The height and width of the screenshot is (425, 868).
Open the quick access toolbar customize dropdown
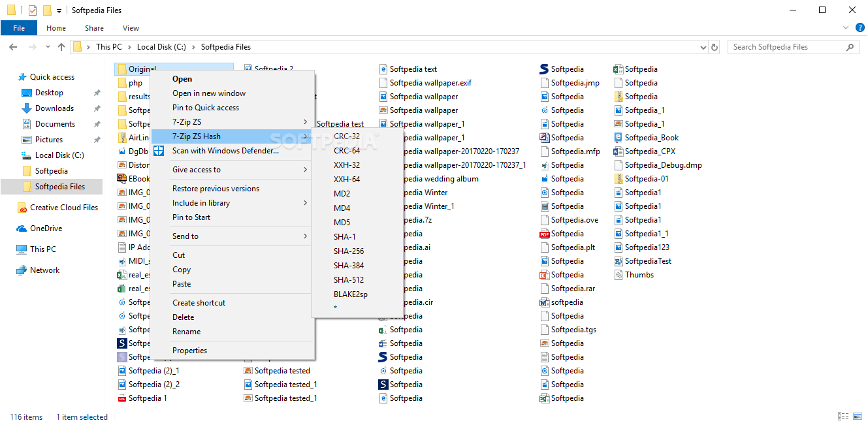tap(59, 11)
